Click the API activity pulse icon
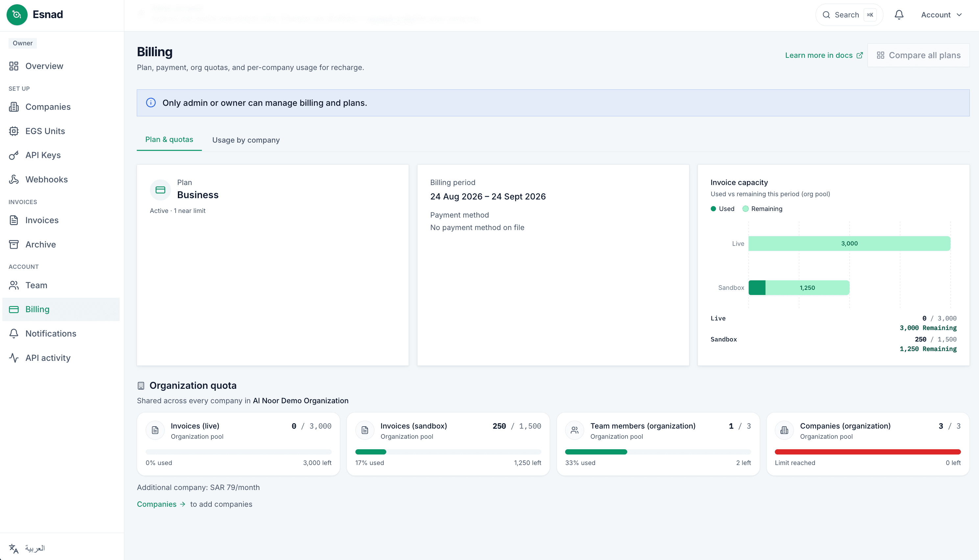 14,358
